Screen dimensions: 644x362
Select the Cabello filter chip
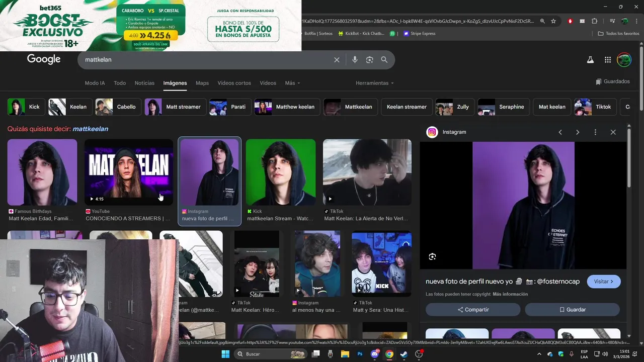coord(118,107)
